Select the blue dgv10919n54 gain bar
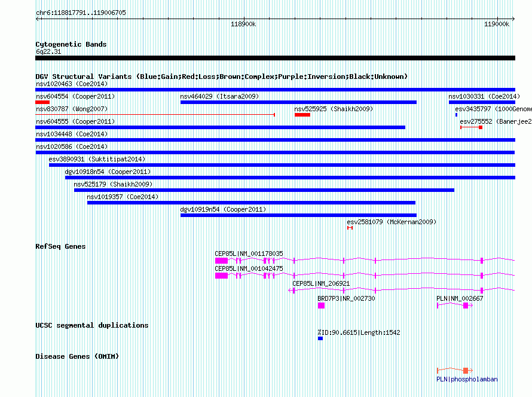Screen dimensions: 532x397 coord(298,215)
